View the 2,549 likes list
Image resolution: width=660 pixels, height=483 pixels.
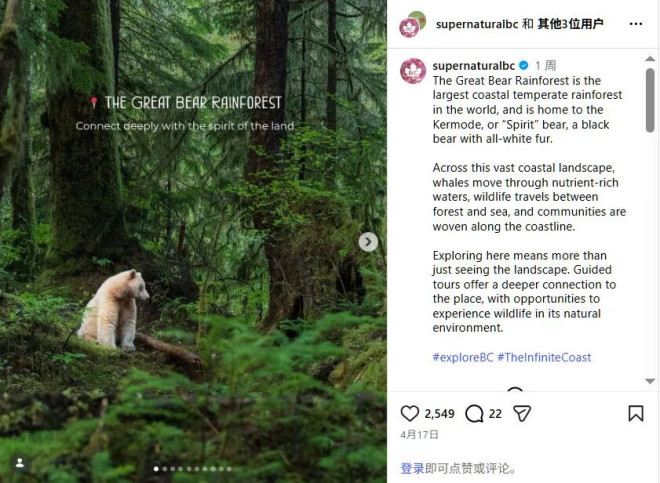[x=439, y=413]
